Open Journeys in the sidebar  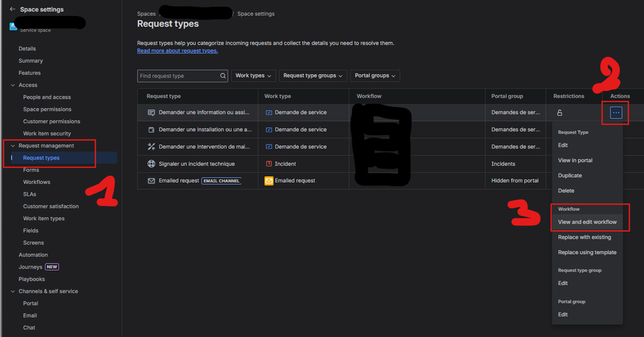point(30,267)
